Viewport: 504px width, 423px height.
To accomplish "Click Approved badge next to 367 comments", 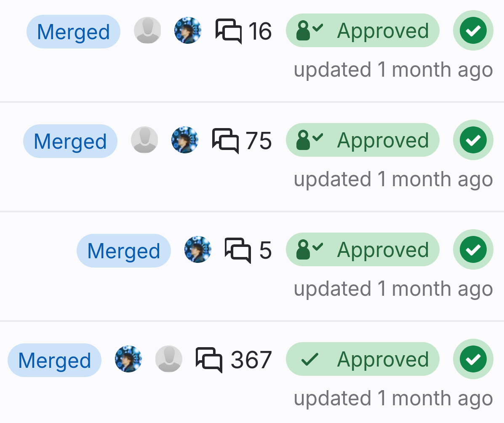I will click(363, 359).
